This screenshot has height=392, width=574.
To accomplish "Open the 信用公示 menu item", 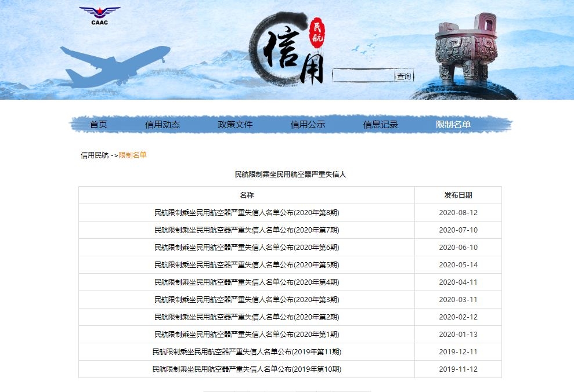I will tap(308, 125).
